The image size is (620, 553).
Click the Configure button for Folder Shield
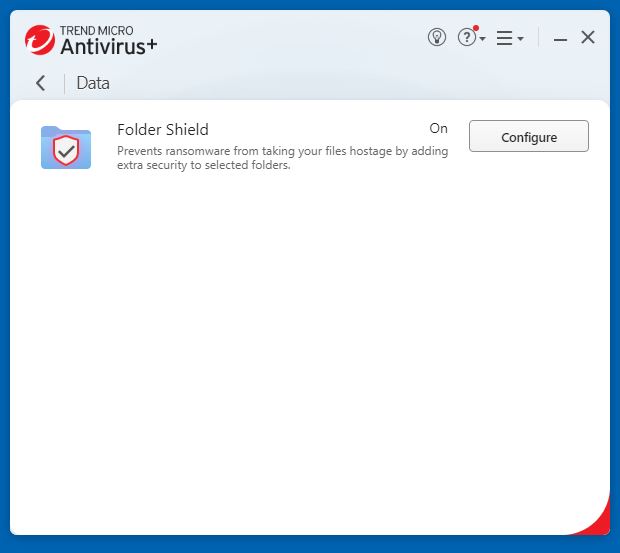(529, 136)
